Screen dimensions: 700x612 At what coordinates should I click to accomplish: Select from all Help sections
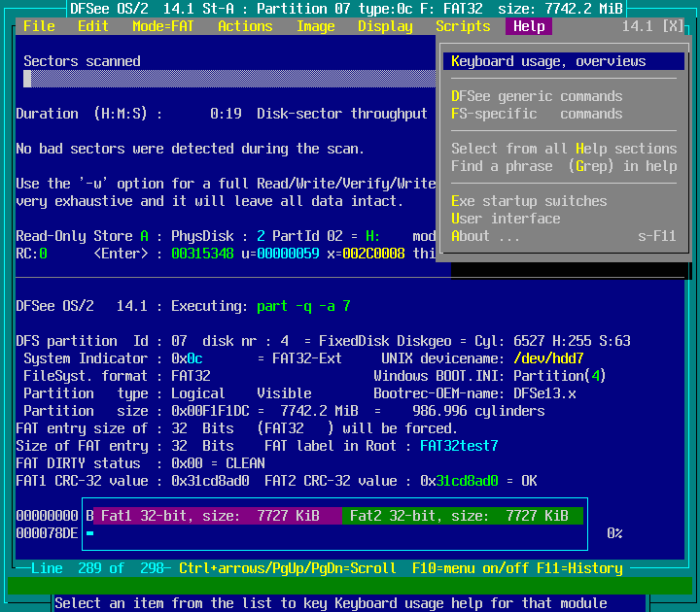(x=564, y=149)
